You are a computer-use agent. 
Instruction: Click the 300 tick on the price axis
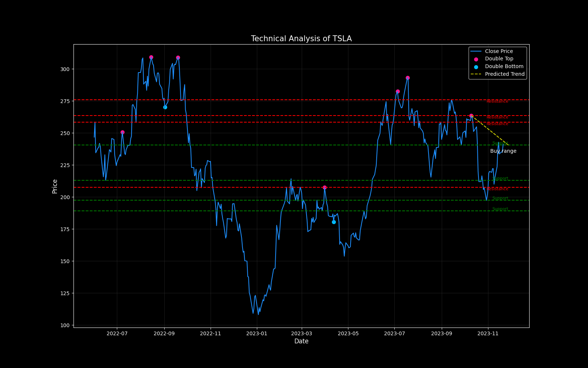click(65, 69)
